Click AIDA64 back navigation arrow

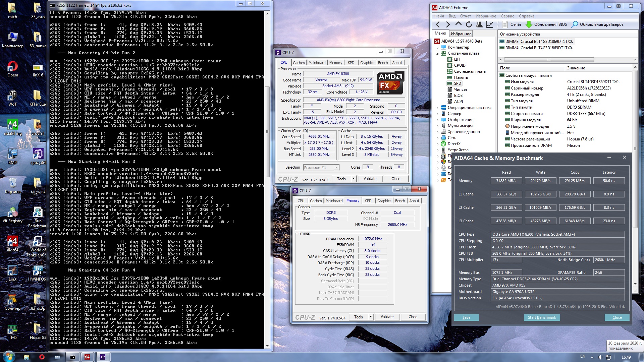(x=438, y=24)
